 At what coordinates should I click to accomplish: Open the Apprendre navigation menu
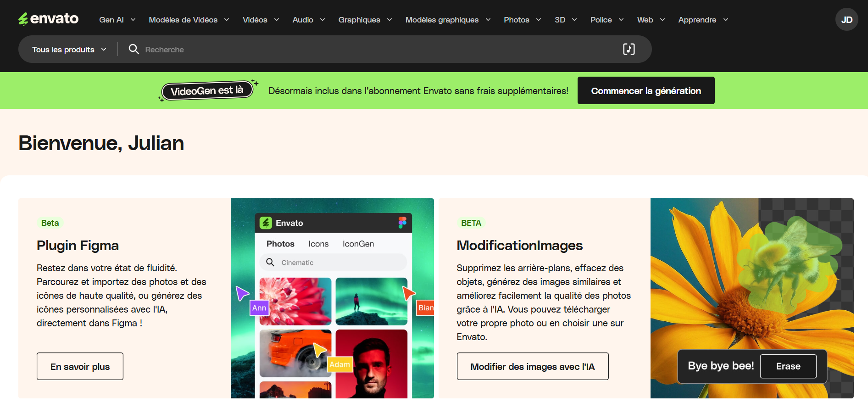coord(703,20)
